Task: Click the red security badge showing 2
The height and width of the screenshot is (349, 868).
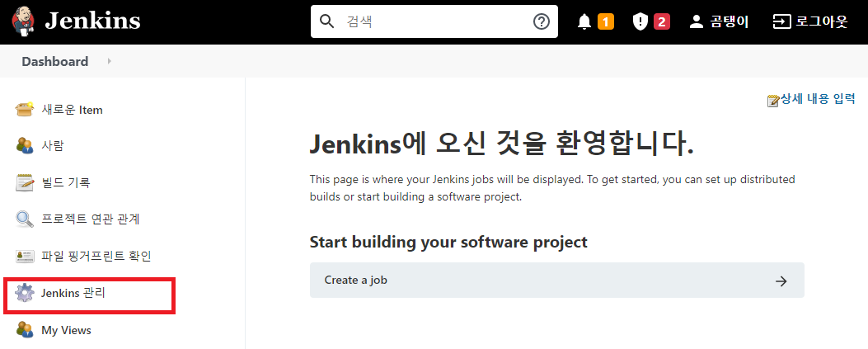Action: pos(662,22)
